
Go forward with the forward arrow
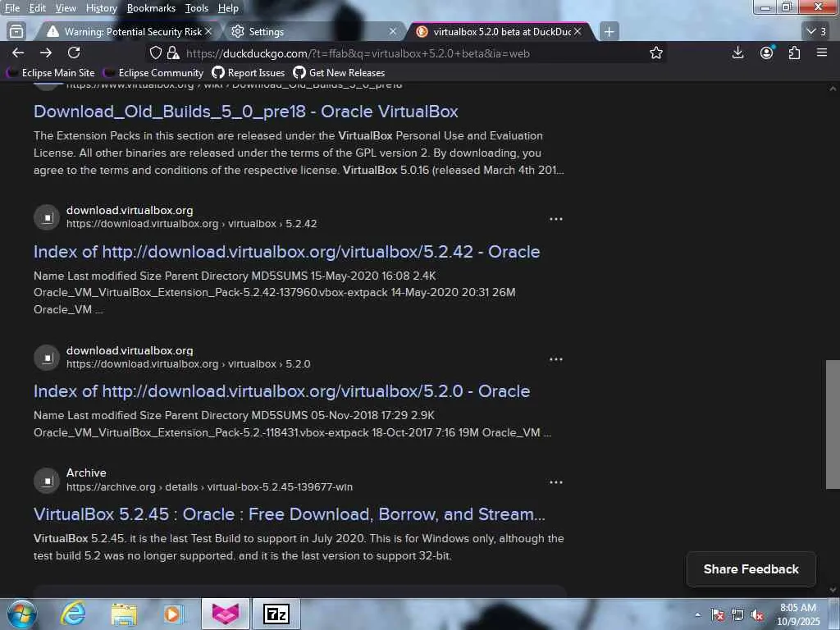pos(46,52)
